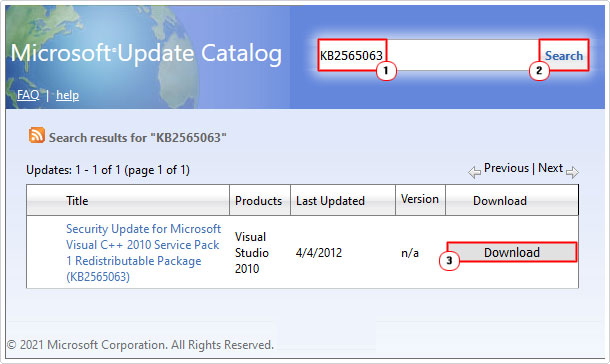Click the Search results for "KB2565063" heading
610x364 pixels.
coord(138,138)
